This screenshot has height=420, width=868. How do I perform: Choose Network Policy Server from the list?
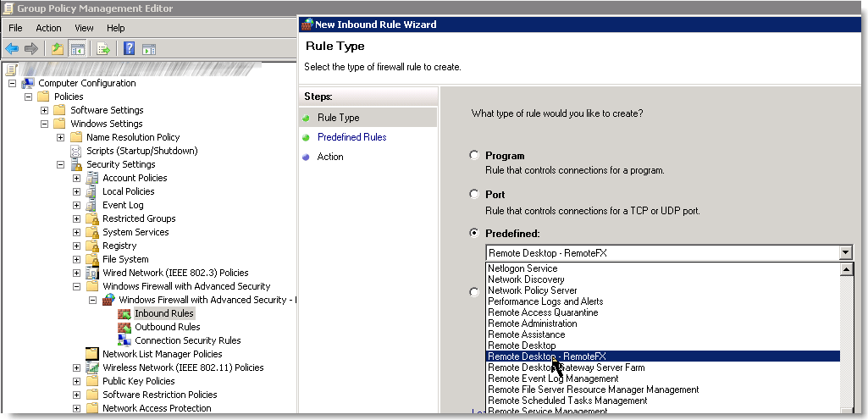click(663, 290)
